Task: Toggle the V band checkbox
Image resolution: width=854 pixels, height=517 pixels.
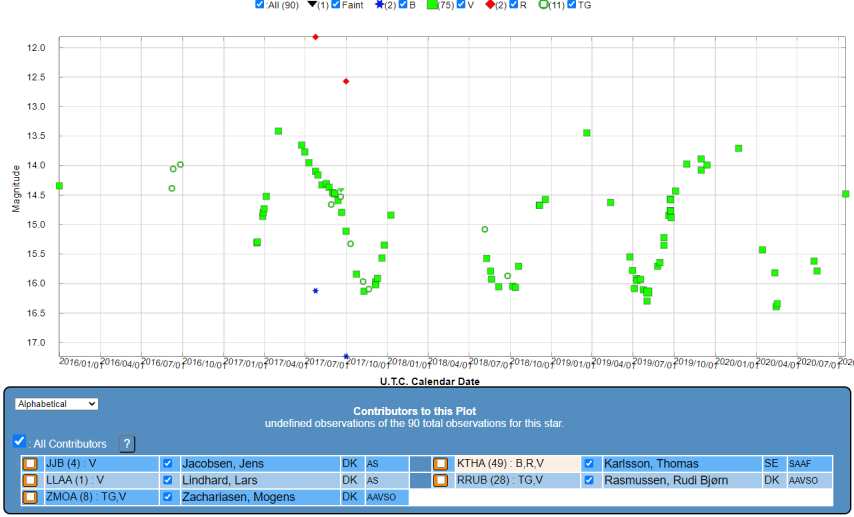Action: 461,5
